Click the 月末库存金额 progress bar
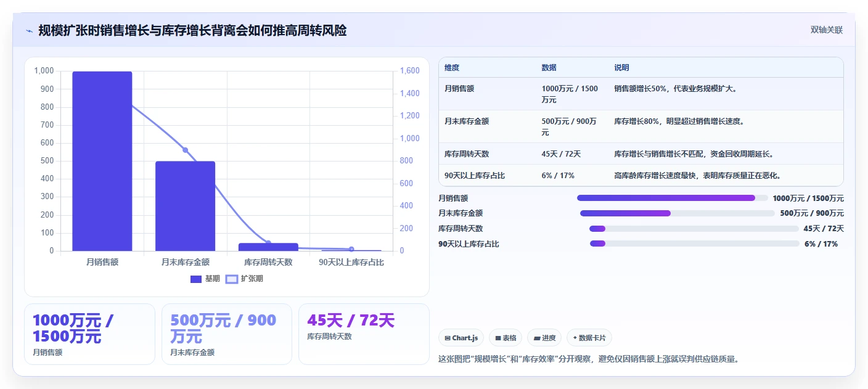868x389 pixels. point(678,213)
